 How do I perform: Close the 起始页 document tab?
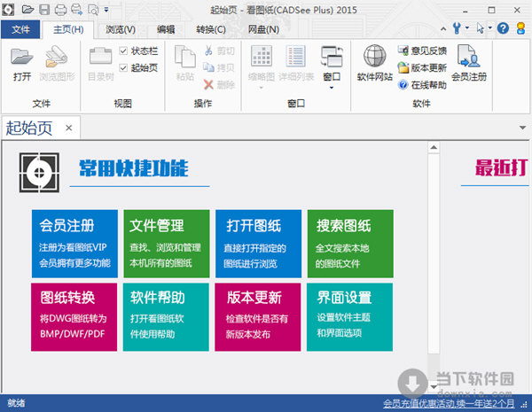tap(69, 128)
